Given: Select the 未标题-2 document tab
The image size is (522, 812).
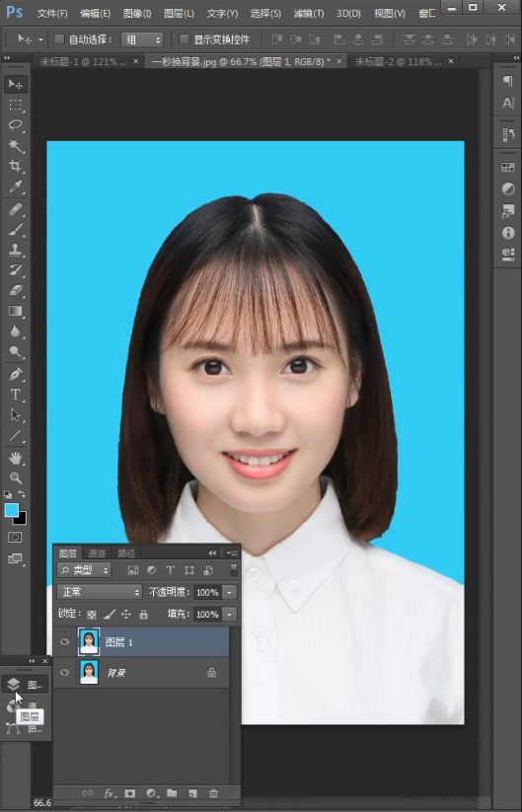Looking at the screenshot, I should point(398,61).
